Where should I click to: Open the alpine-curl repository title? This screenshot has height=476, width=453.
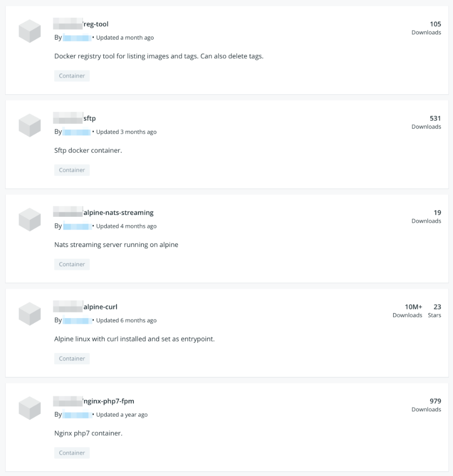(x=100, y=307)
